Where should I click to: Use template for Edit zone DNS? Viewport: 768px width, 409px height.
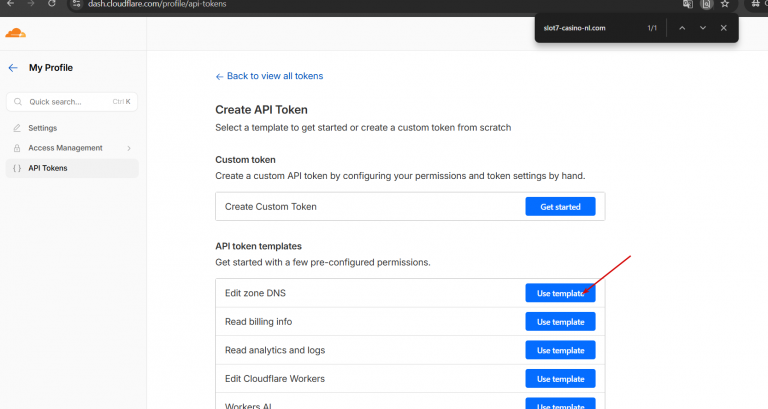[560, 293]
